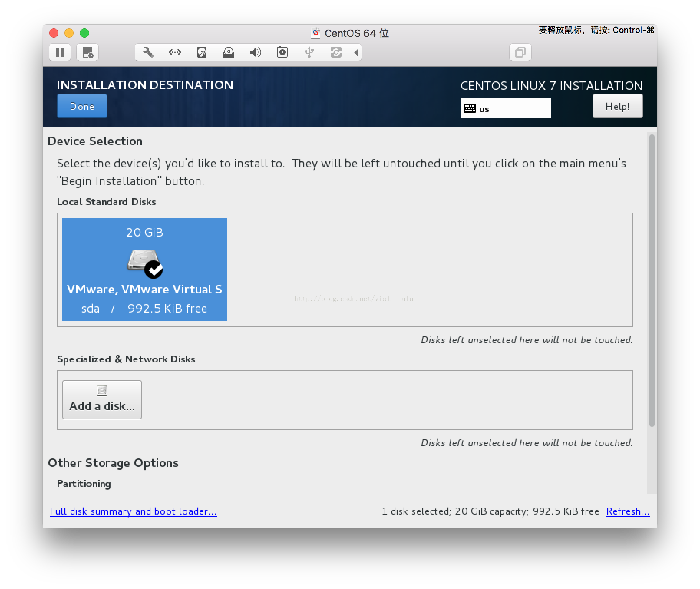700x589 pixels.
Task: Toggle the 20 GiB VMware Virtual disk sda
Action: [145, 270]
